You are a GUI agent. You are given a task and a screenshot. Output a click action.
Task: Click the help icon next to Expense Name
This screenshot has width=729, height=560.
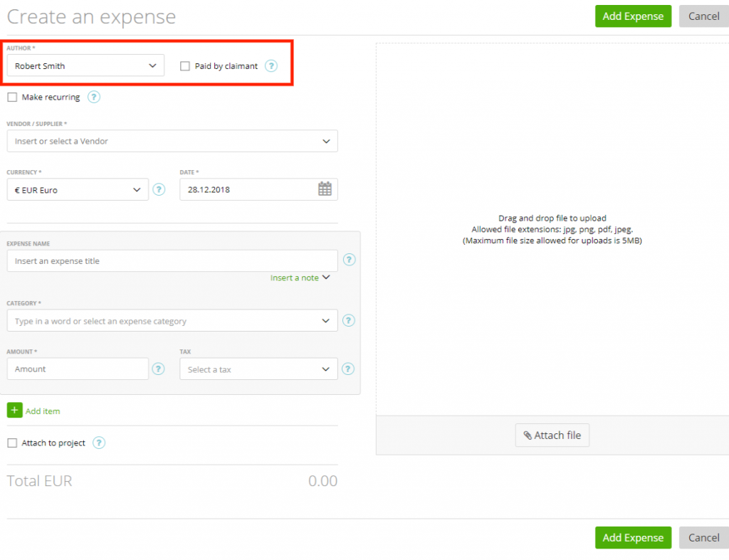point(349,260)
